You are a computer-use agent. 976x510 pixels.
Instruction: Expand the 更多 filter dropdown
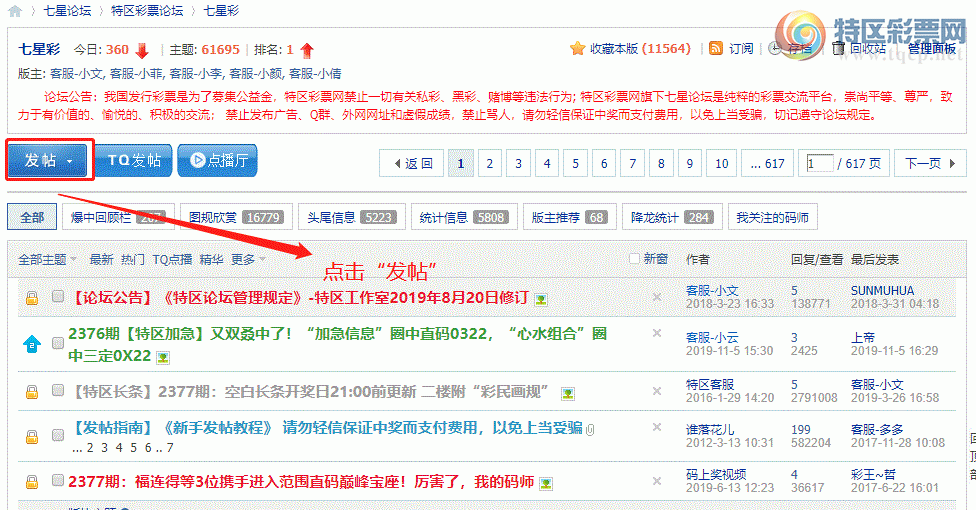point(248,260)
